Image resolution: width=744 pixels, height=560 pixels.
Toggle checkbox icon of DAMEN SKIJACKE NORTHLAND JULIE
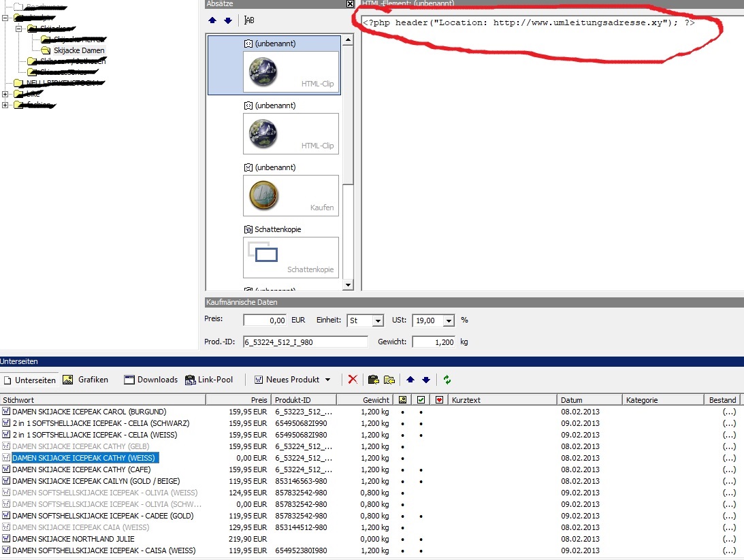[6, 539]
